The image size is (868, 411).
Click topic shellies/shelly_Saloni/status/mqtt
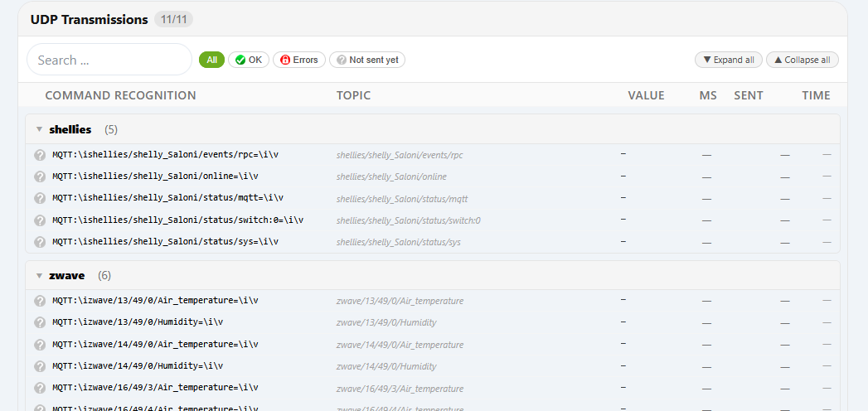pyautogui.click(x=402, y=199)
